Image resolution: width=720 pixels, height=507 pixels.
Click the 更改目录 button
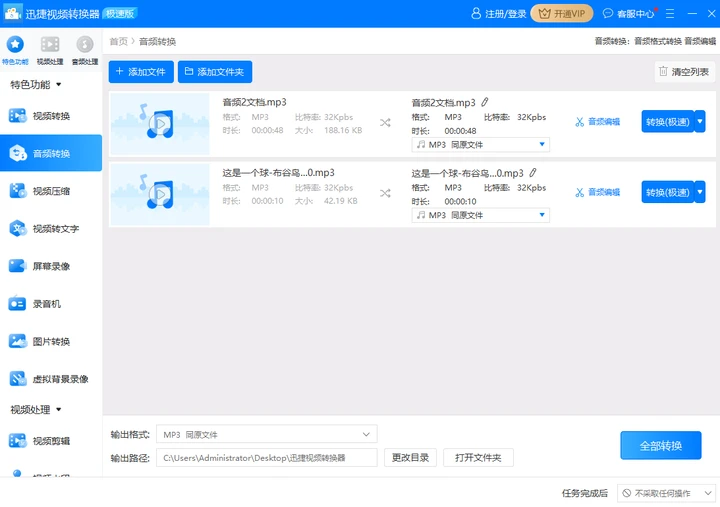(410, 458)
